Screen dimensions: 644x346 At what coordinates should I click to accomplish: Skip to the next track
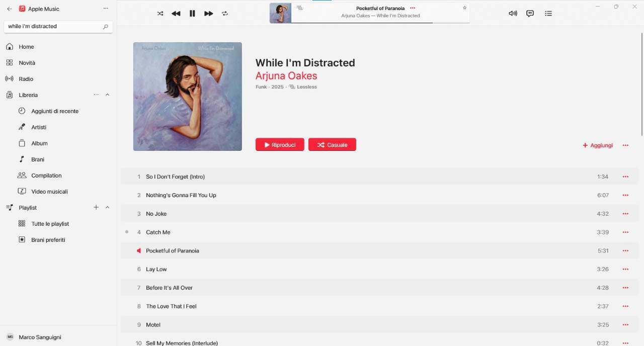coord(208,14)
